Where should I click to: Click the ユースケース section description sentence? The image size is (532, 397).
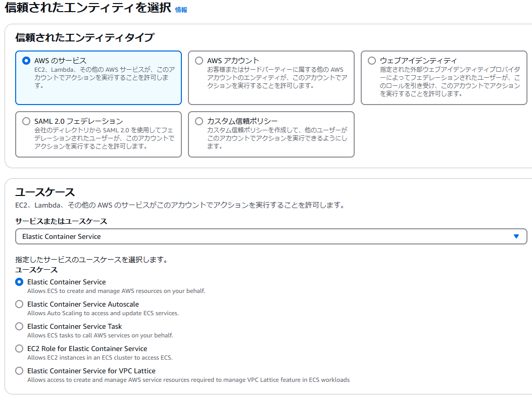coord(180,205)
